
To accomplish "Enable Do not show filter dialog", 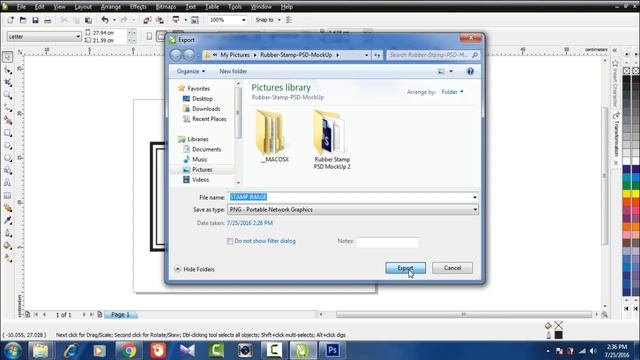I will tap(230, 241).
